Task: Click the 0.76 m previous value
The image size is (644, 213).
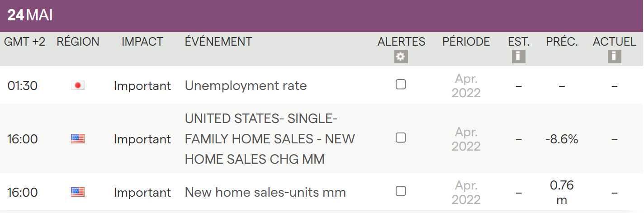Action: tap(562, 193)
